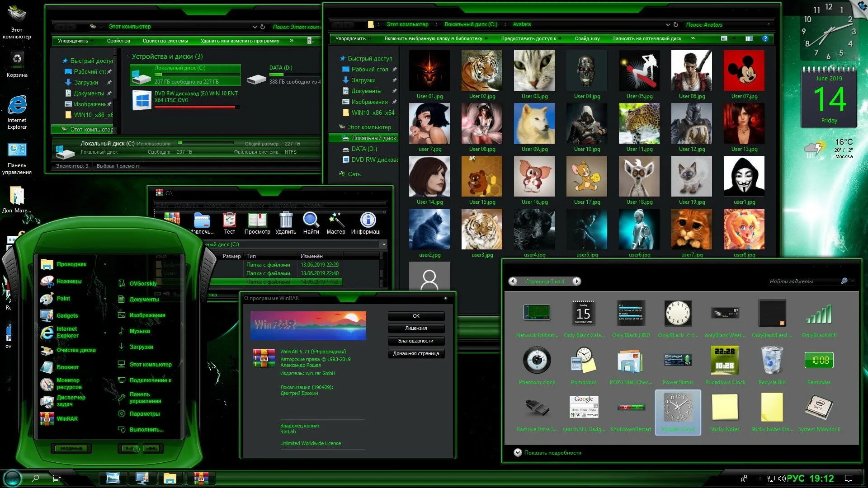Open the WinRAR icon on the taskbar

201,478
